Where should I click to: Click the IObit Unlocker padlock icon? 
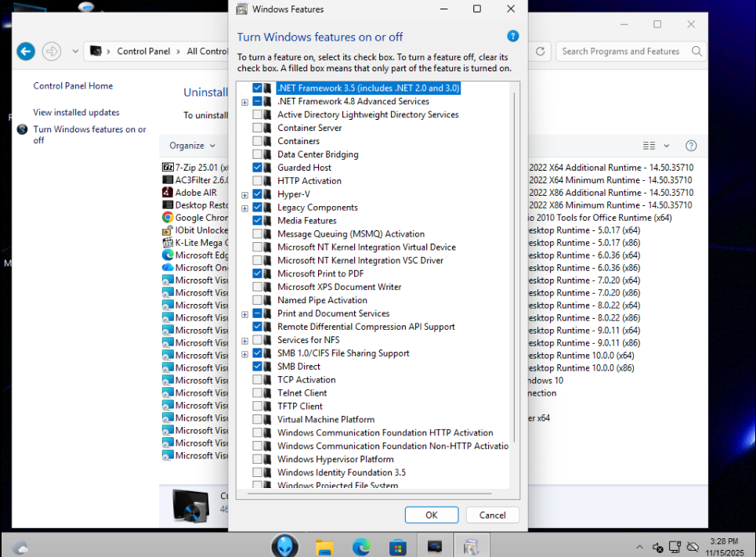168,230
